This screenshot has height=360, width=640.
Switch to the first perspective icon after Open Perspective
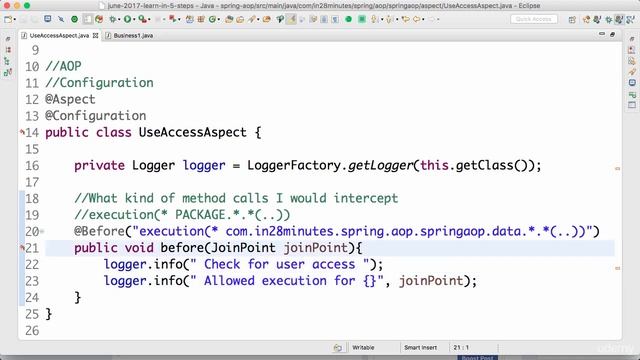coord(586,20)
